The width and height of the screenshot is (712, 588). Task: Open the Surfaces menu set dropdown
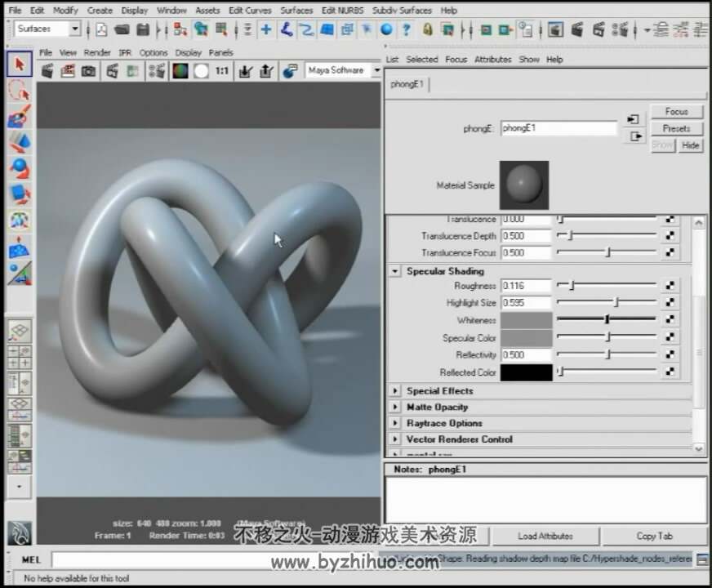pyautogui.click(x=75, y=29)
